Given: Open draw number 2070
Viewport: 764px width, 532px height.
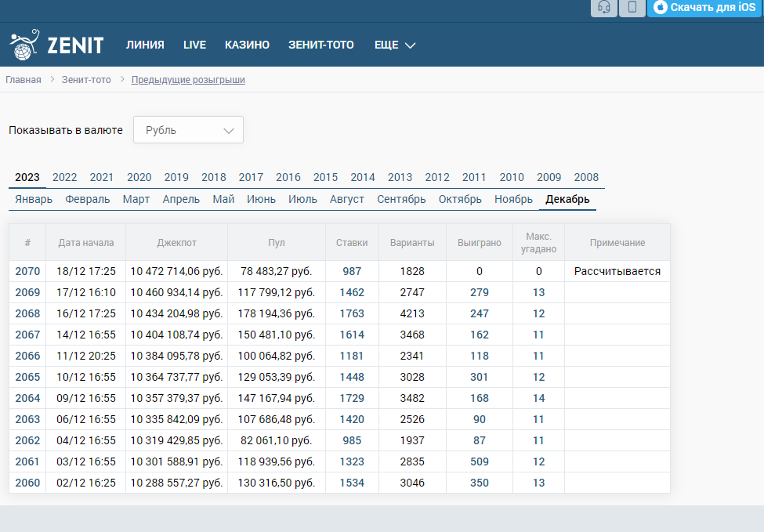Looking at the screenshot, I should point(27,271).
